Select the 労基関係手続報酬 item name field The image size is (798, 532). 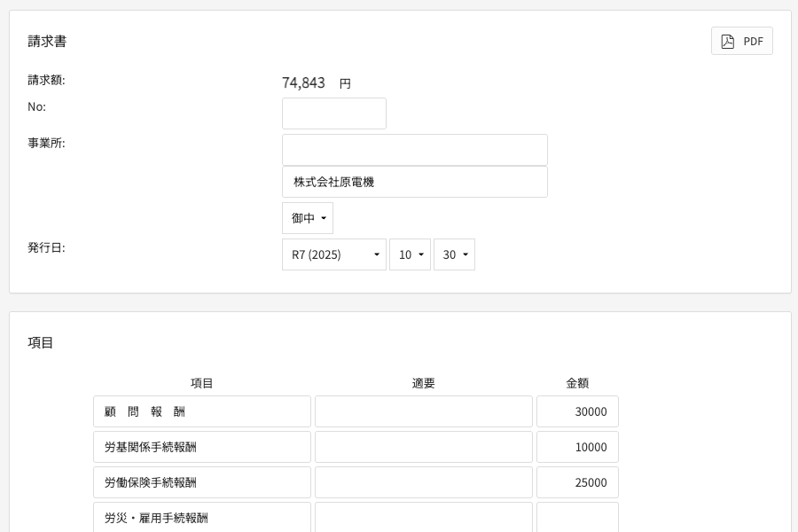coord(202,447)
